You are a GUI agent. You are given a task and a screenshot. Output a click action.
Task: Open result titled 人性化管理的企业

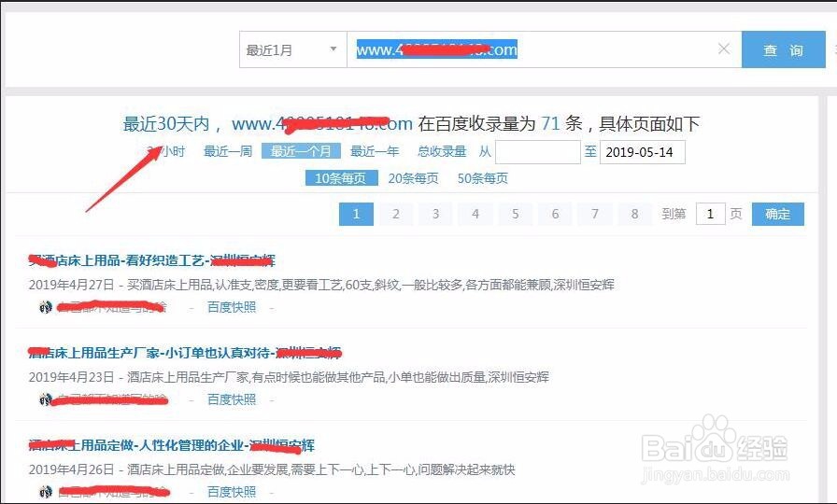click(171, 445)
